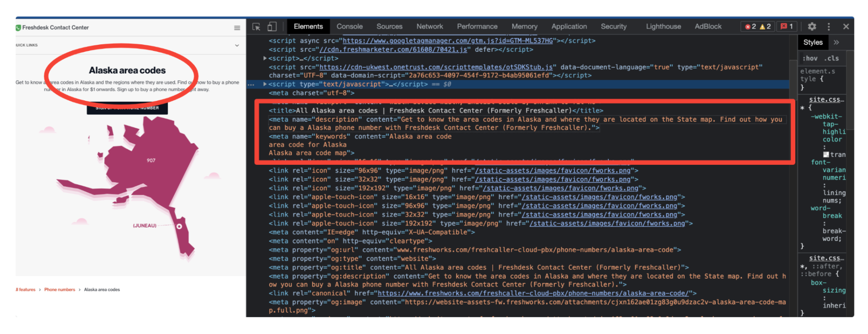Viewport: 868px width, 334px height.
Task: Click the features breadcrumb link
Action: click(26, 290)
